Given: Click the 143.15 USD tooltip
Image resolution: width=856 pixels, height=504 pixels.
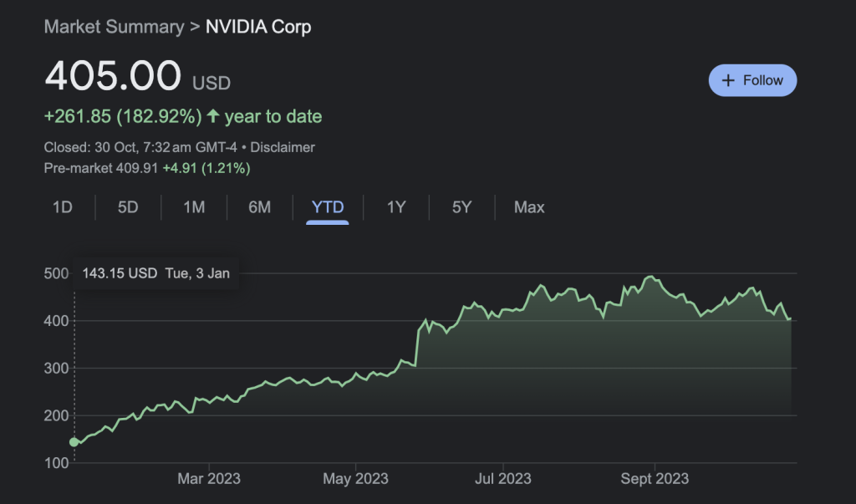Looking at the screenshot, I should point(156,273).
